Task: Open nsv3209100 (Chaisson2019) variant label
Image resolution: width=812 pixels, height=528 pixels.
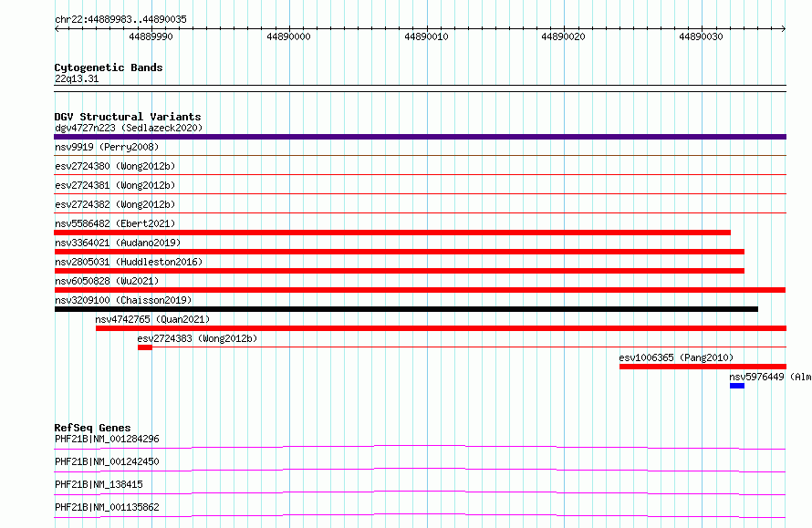Action: tap(123, 300)
